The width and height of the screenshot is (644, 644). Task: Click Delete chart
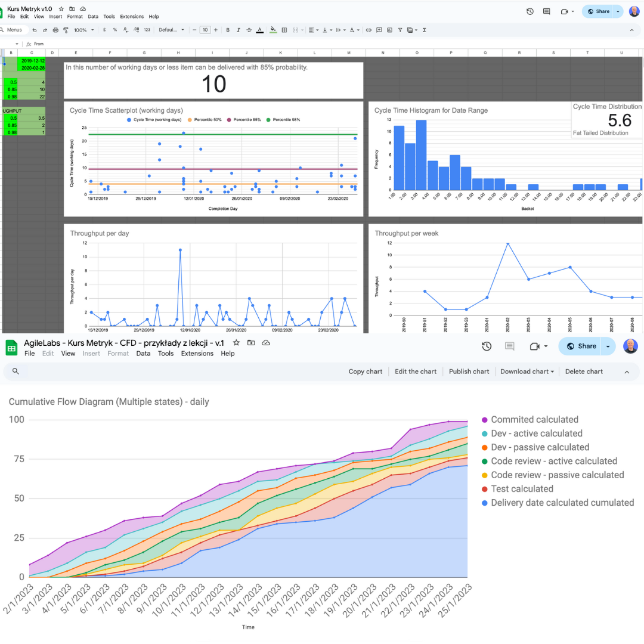coord(584,371)
